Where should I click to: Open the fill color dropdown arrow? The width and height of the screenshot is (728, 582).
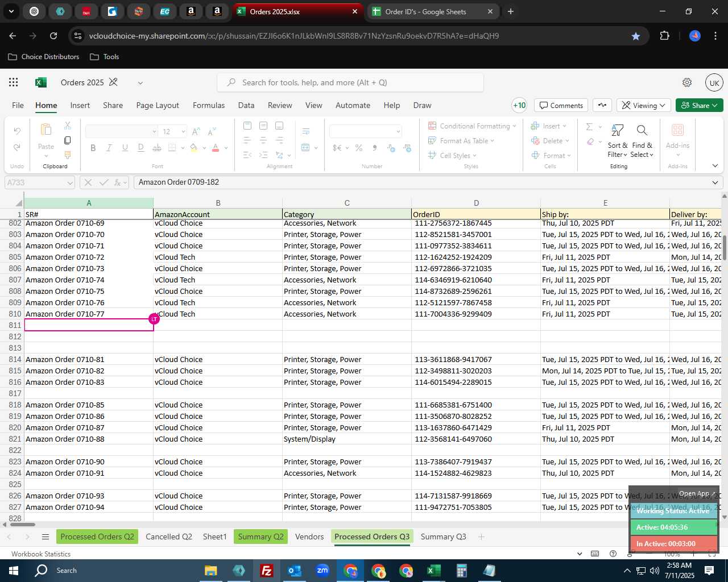(204, 148)
